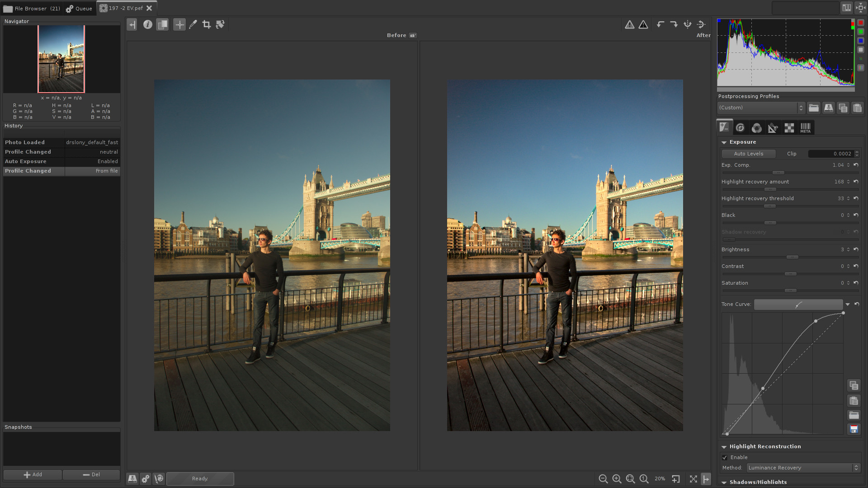Click the navigator thumbnail preview
Screen dimensions: 868x488
61,59
